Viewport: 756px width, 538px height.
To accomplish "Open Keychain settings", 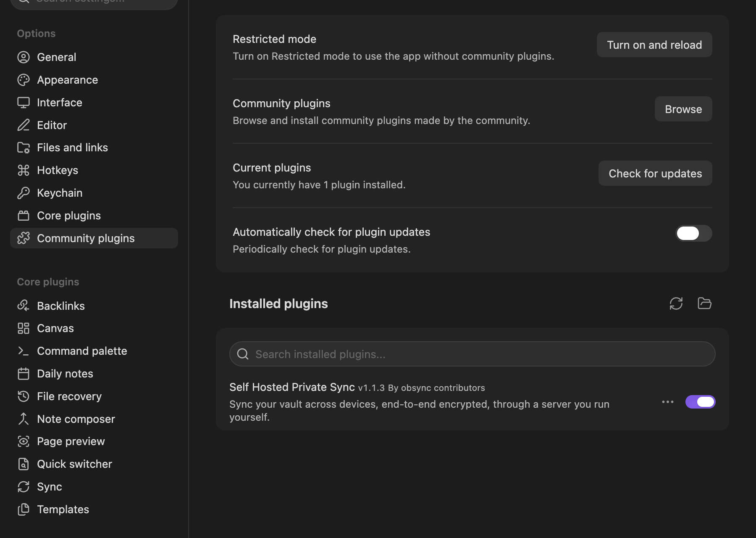I will click(94, 193).
